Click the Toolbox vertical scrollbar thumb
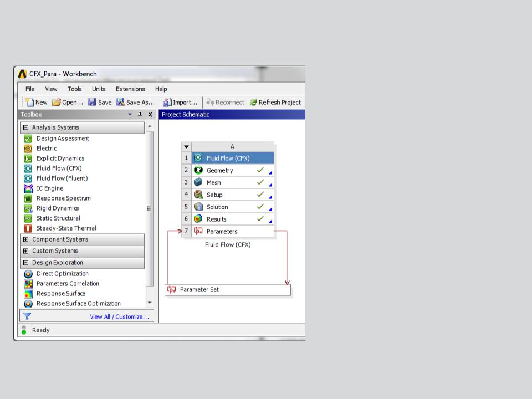This screenshot has width=532, height=399. 150,209
